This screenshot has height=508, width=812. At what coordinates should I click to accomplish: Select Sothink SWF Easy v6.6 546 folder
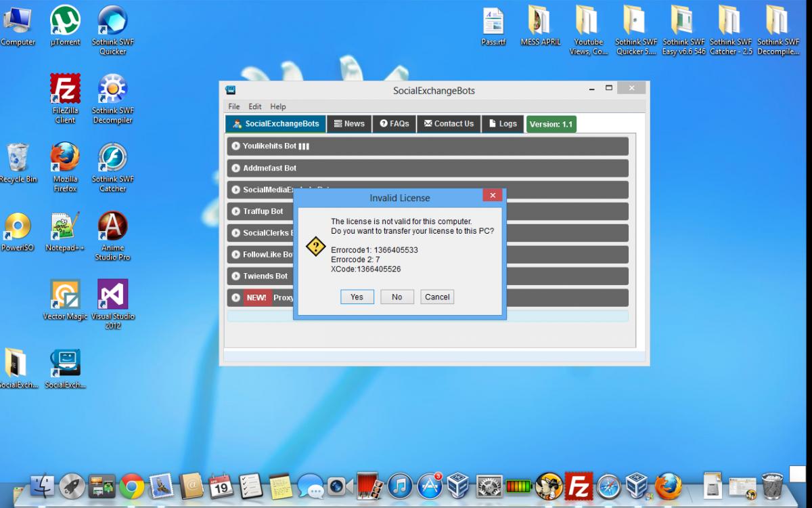(x=683, y=31)
